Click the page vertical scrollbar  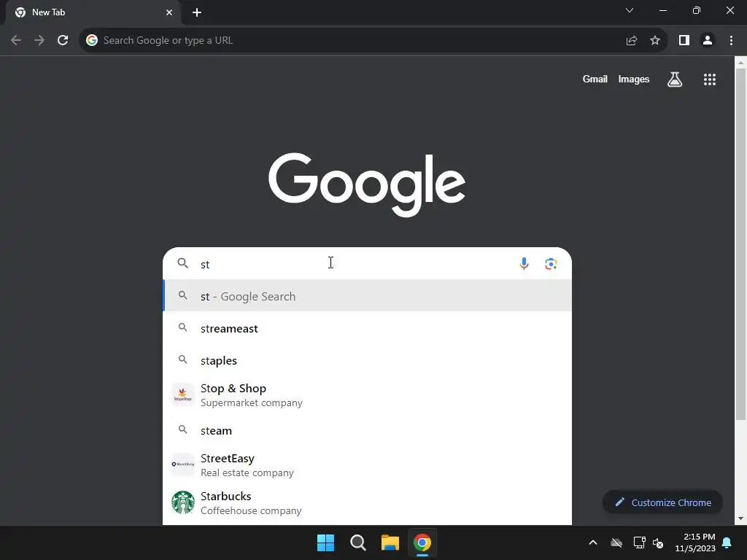tap(740, 244)
